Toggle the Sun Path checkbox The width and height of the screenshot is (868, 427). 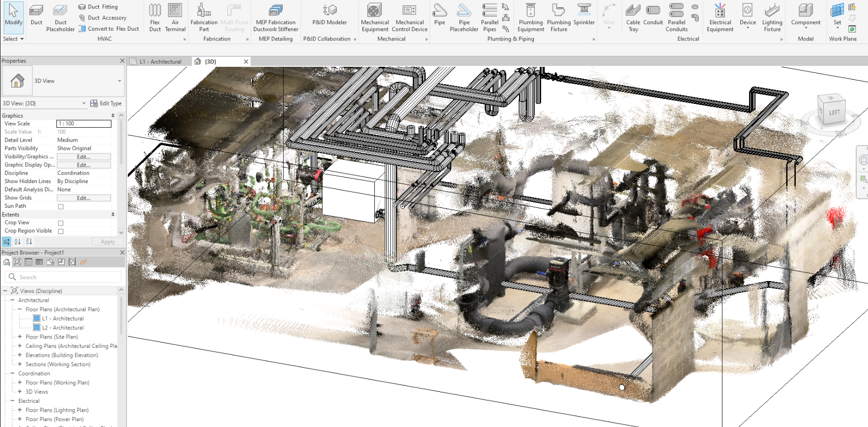coord(61,206)
